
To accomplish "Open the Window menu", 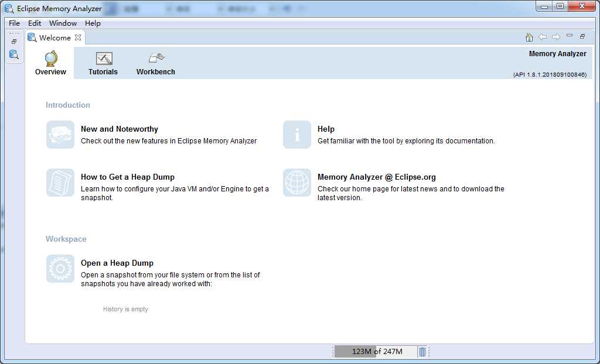I will [63, 23].
